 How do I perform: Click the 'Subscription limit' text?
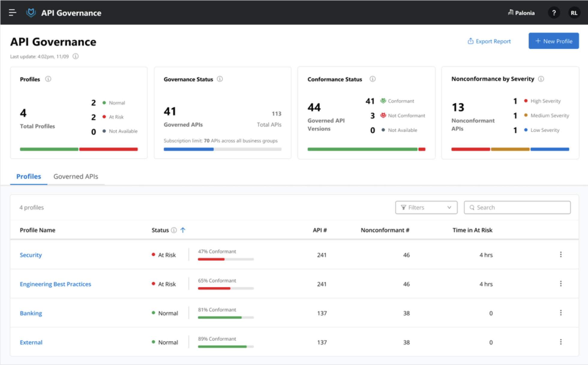220,140
